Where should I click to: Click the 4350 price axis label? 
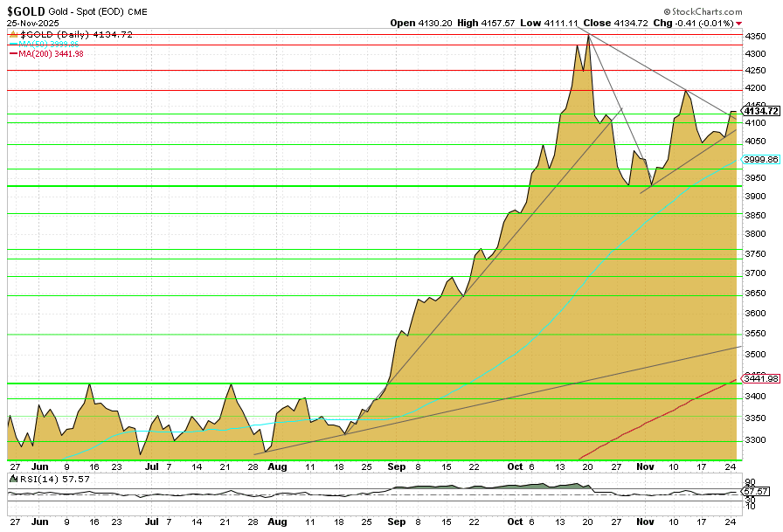pyautogui.click(x=753, y=36)
